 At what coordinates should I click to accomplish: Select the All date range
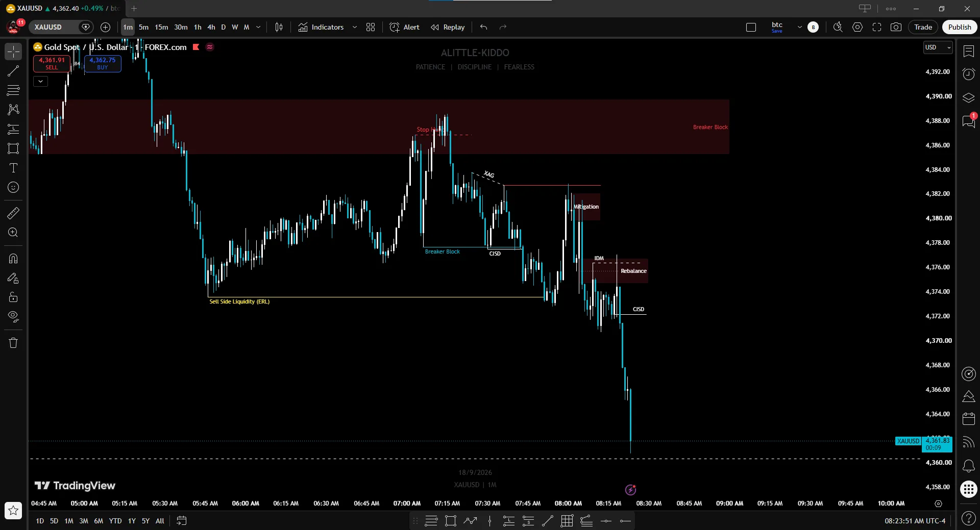tap(160, 521)
